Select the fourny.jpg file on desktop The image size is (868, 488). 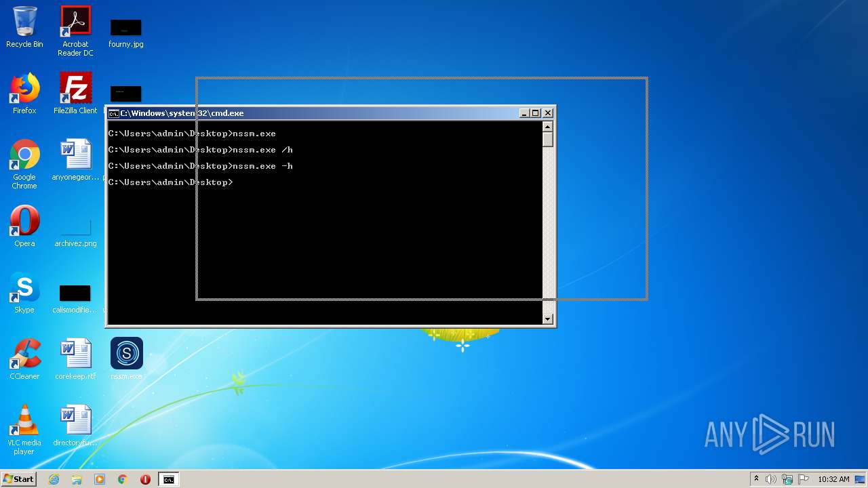[x=125, y=33]
